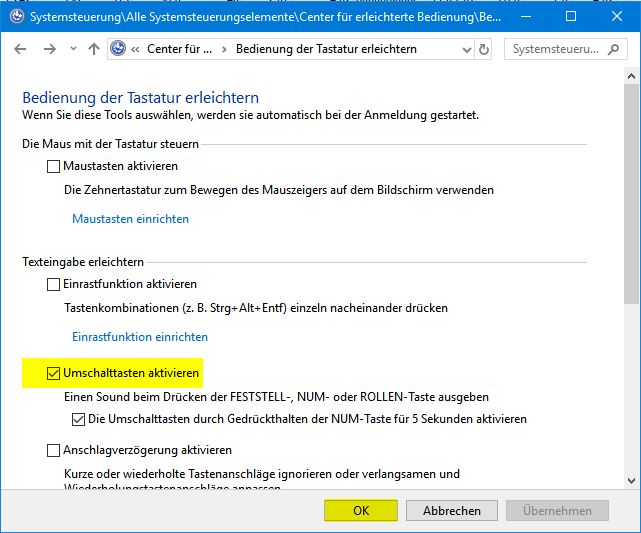Click the vertical scrollbar thumb
Viewport: 641px width, 533px height.
(631, 194)
